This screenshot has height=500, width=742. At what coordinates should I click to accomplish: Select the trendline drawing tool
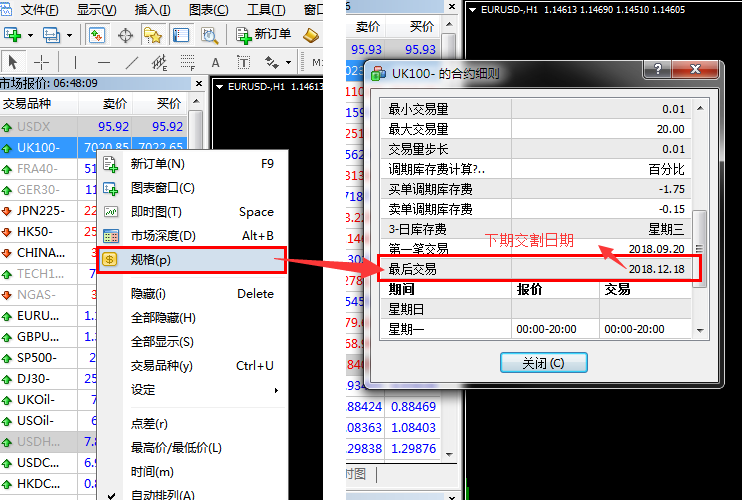click(x=131, y=62)
